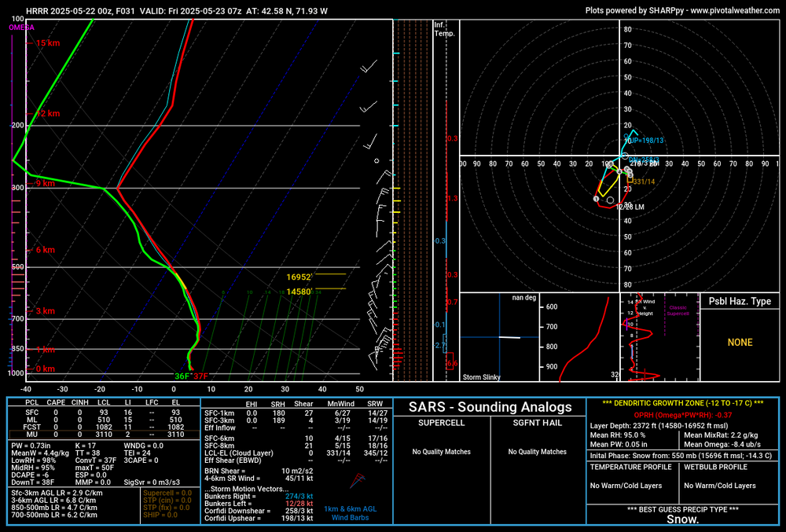Click the 14580' dendritic zone base label
The image size is (786, 532).
[x=299, y=292]
